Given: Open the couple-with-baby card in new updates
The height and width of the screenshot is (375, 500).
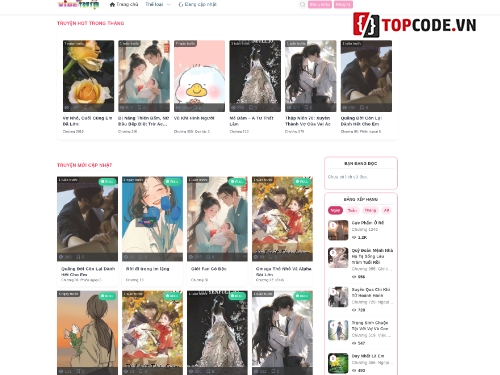Looking at the screenshot, I should (217, 219).
